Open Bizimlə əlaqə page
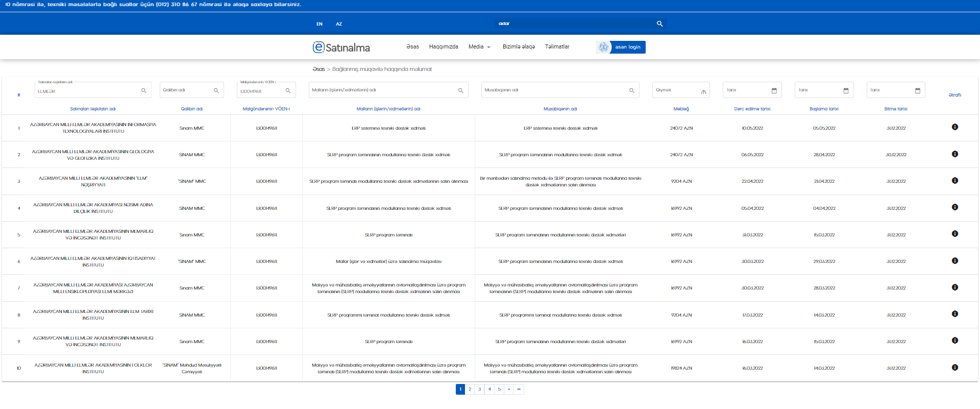The image size is (980, 409). click(x=519, y=46)
